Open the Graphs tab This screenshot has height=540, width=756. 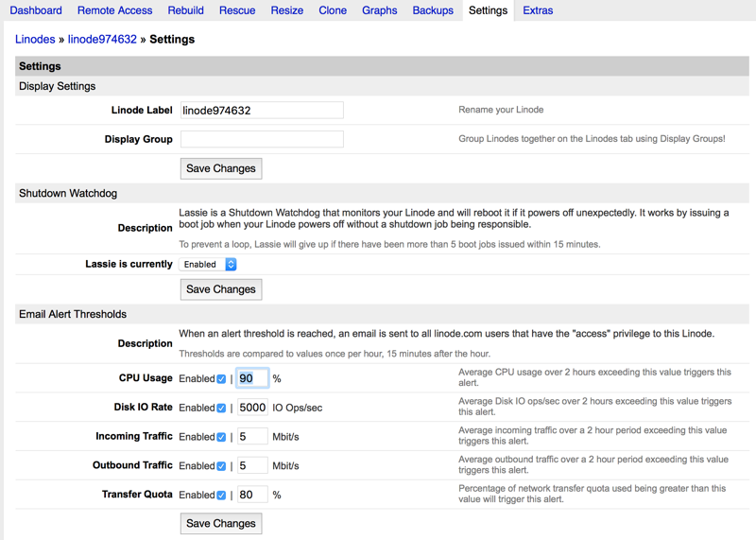coord(380,10)
